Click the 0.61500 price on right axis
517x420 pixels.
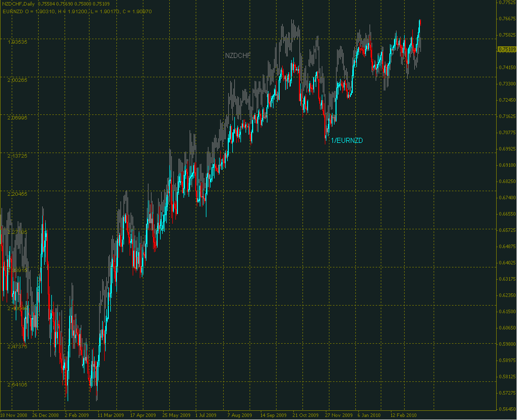point(507,312)
